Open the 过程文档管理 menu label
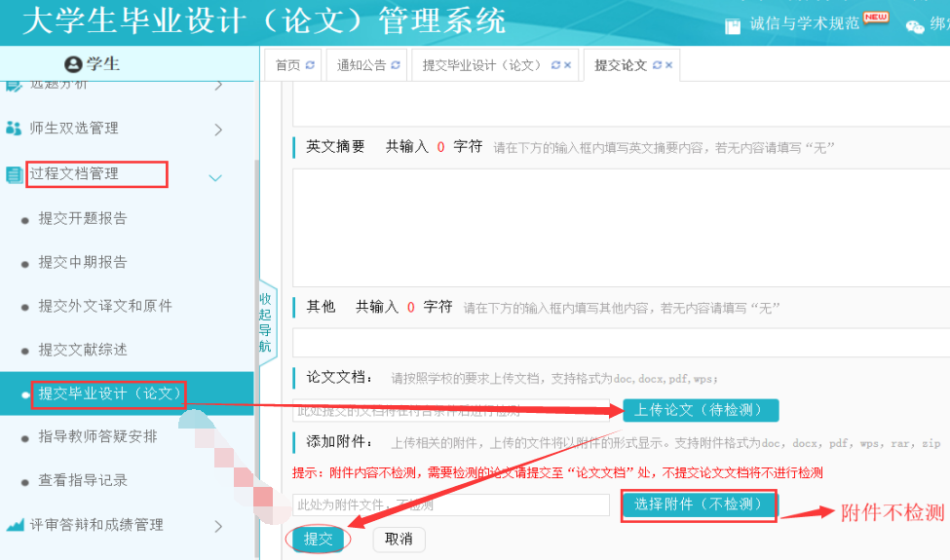This screenshot has width=950, height=560. click(74, 173)
